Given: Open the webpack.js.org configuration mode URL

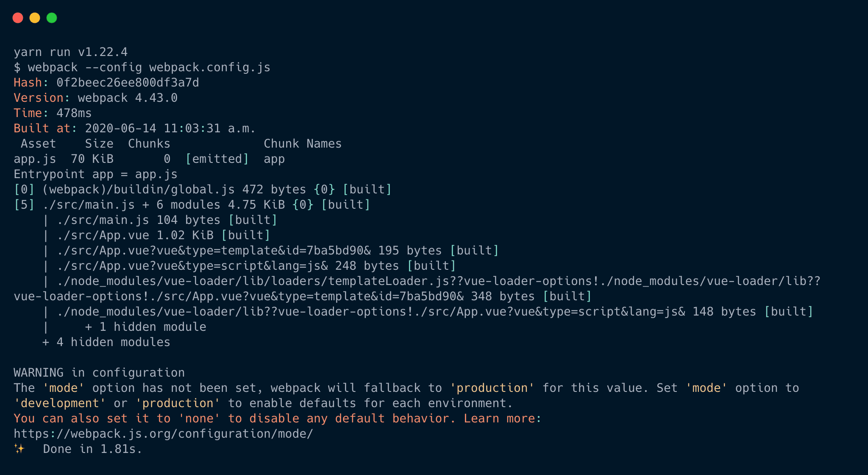Looking at the screenshot, I should 164,434.
